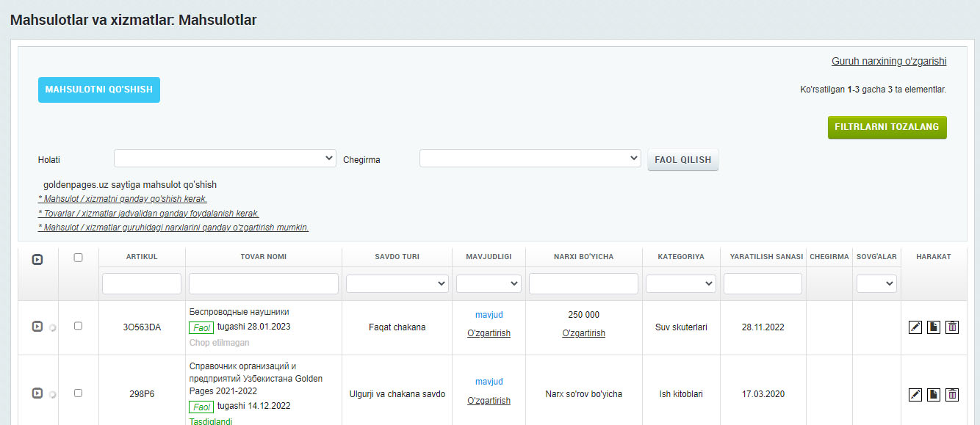980x425 pixels.
Task: Expand the Savdo turi filter dropdown
Action: [397, 283]
